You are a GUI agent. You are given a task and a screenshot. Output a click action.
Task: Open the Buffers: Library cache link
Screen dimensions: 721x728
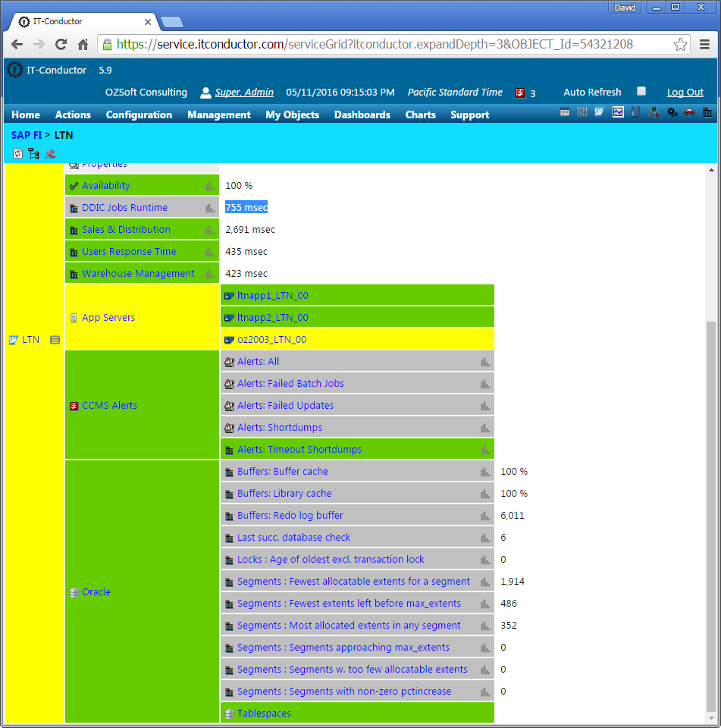click(284, 494)
